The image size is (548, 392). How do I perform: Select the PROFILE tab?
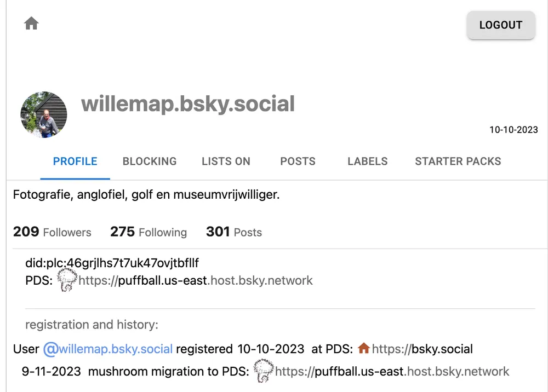75,162
